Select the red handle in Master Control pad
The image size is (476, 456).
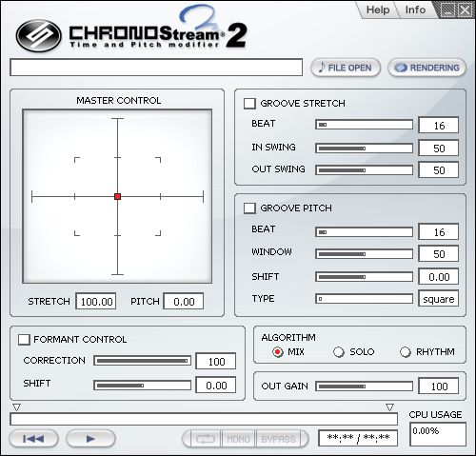[117, 196]
